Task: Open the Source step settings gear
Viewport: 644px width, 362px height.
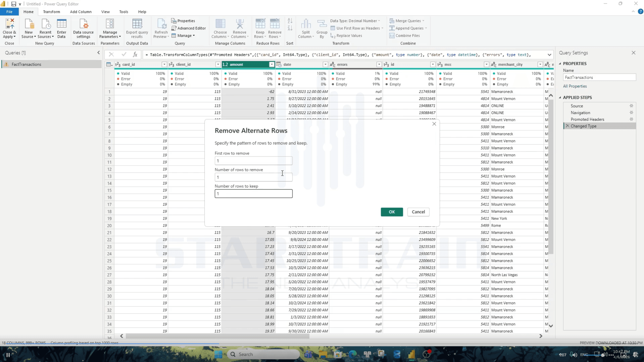Action: coord(631,106)
